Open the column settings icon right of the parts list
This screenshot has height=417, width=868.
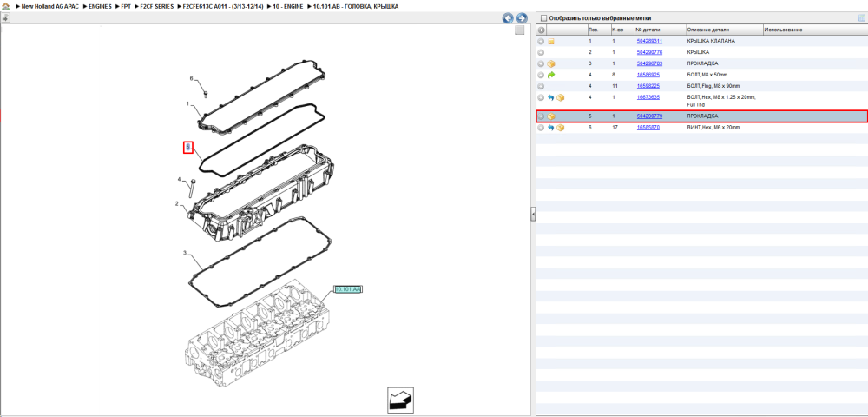[x=861, y=17]
